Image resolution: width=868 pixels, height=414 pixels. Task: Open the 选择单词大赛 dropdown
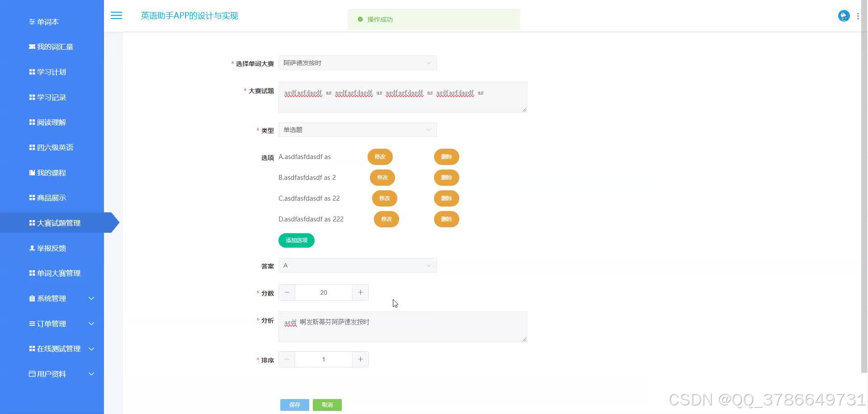(358, 63)
